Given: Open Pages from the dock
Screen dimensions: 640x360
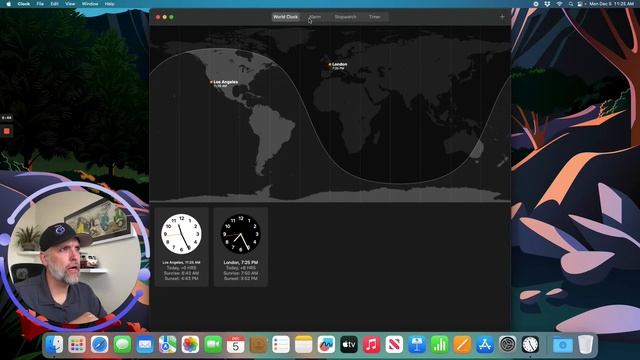Looking at the screenshot, I should (x=462, y=345).
